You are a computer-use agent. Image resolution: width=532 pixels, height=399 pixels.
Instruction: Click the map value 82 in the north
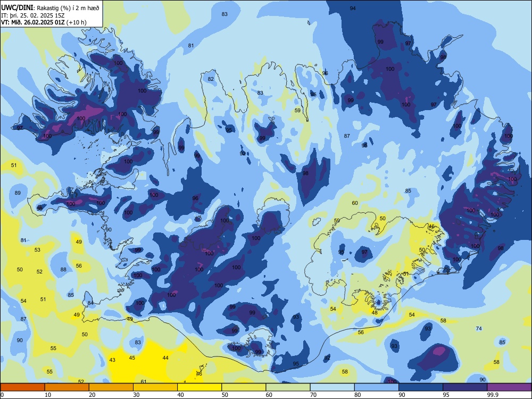[211, 79]
